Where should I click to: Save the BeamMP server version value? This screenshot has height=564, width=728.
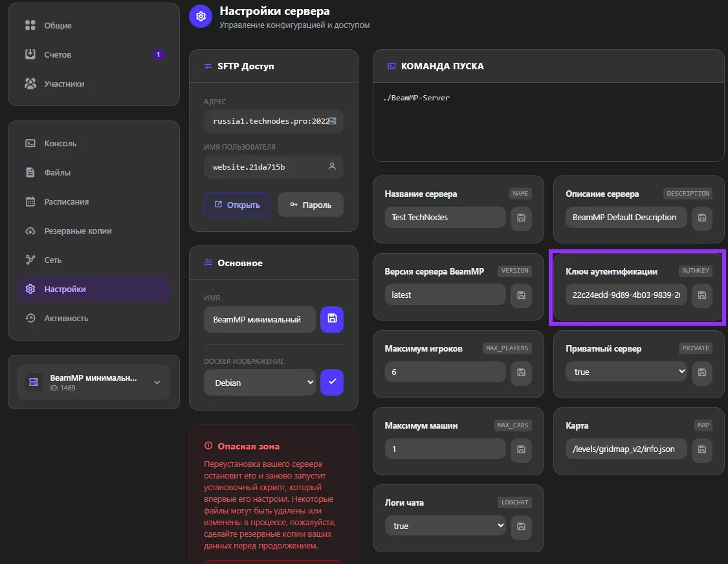tap(521, 295)
